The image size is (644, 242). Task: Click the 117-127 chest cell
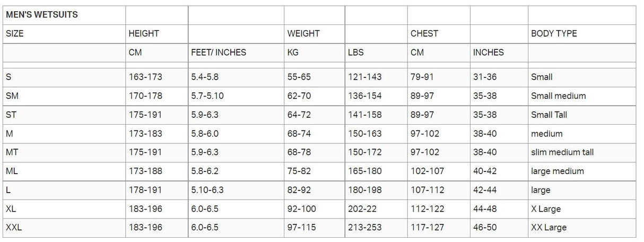tap(428, 228)
